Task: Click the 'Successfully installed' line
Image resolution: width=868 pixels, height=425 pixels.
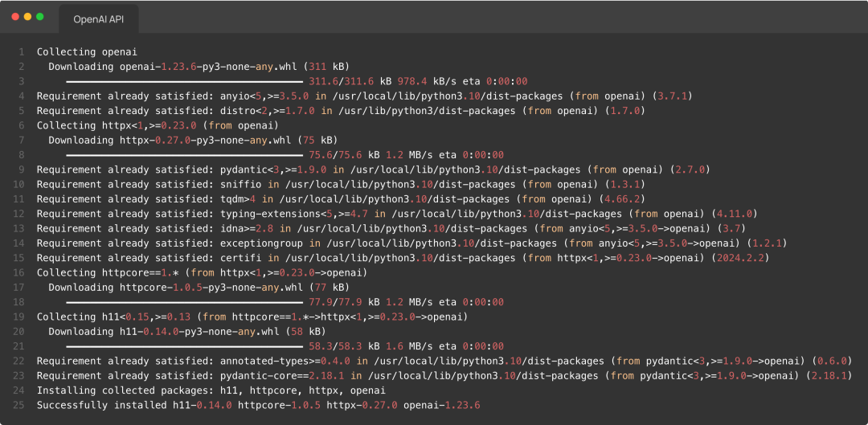Action: [259, 405]
